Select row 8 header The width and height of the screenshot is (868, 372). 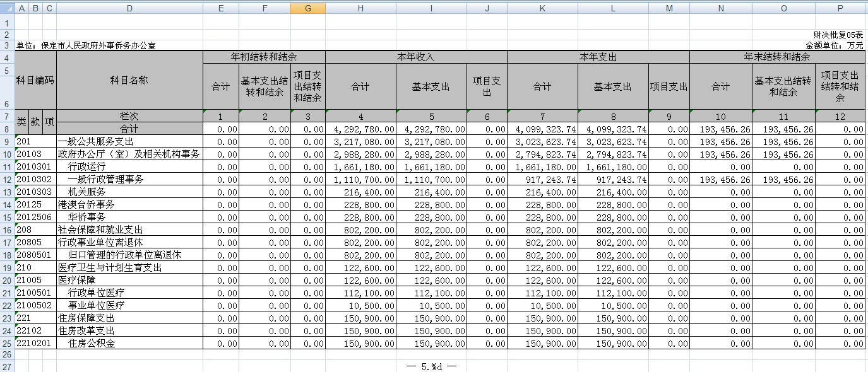tap(7, 129)
